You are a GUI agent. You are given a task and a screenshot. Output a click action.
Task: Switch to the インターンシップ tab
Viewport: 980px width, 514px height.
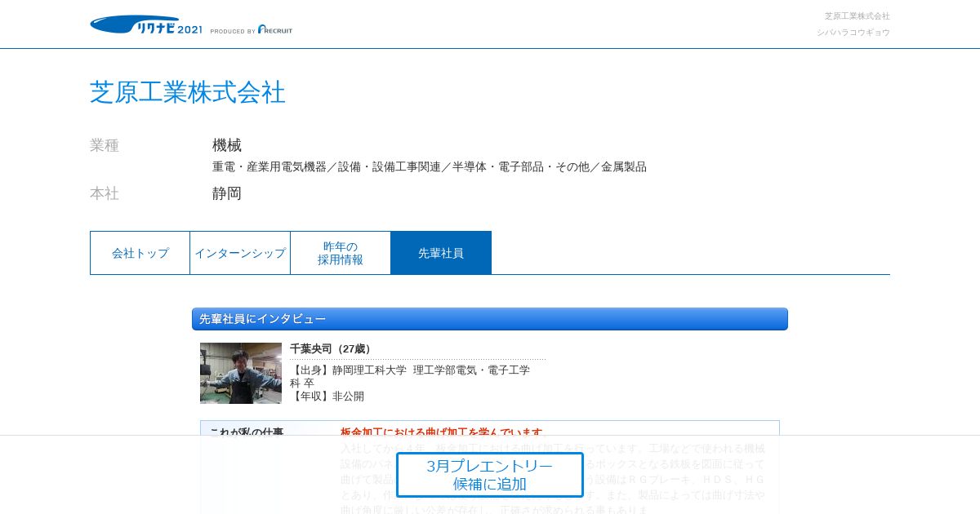[240, 253]
